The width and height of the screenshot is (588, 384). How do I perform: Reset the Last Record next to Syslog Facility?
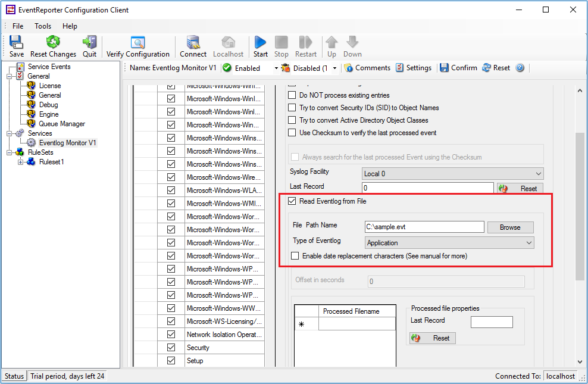pyautogui.click(x=520, y=188)
